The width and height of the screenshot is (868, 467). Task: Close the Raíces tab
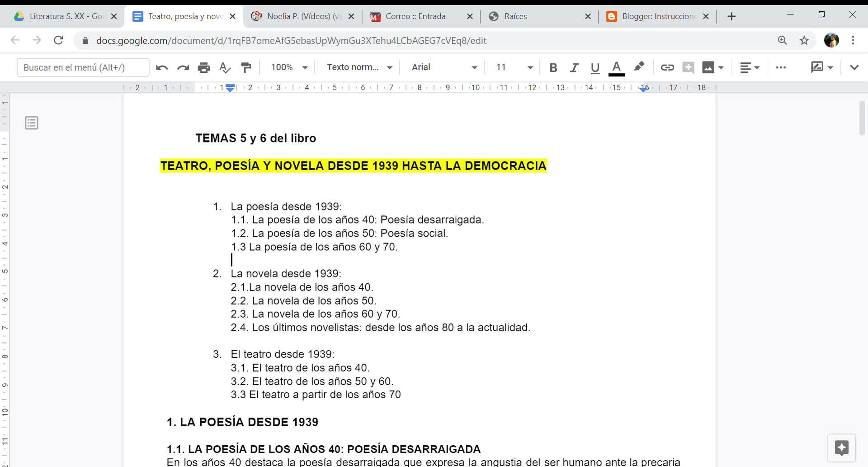point(588,16)
